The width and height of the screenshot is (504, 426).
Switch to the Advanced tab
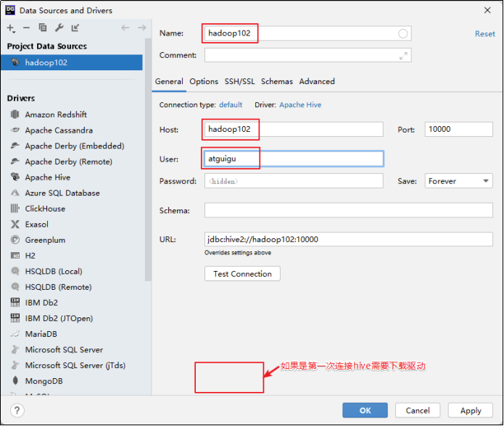click(317, 82)
